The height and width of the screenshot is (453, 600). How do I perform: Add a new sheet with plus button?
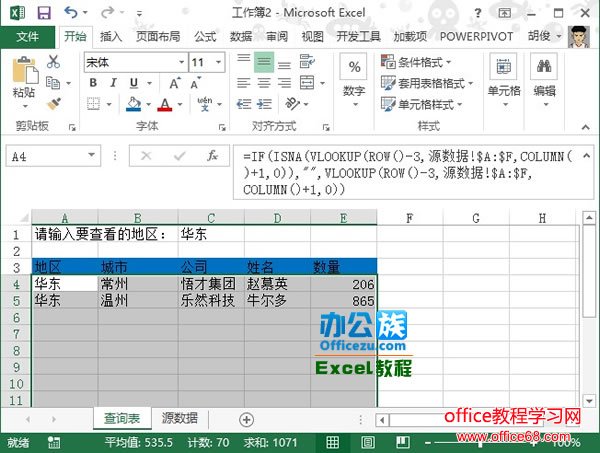point(246,420)
